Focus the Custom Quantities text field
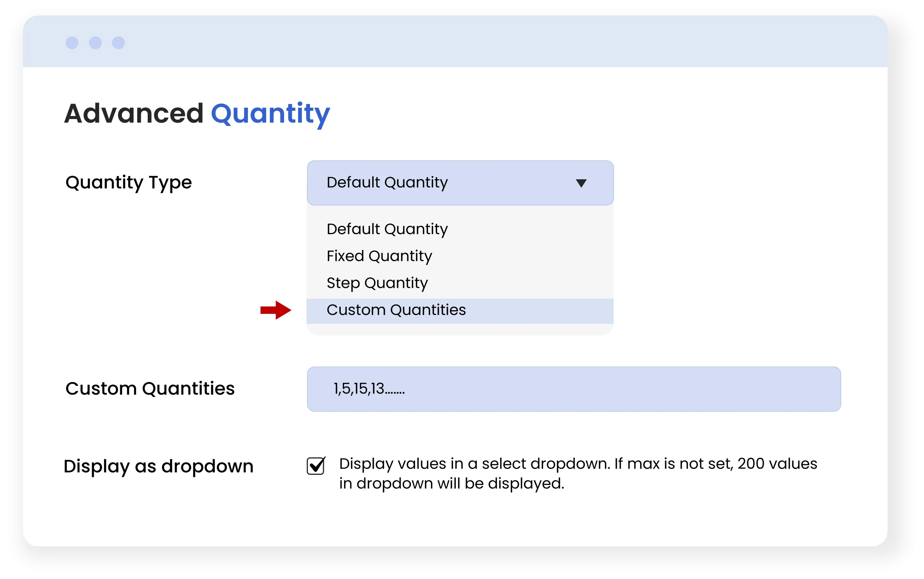 pyautogui.click(x=574, y=389)
